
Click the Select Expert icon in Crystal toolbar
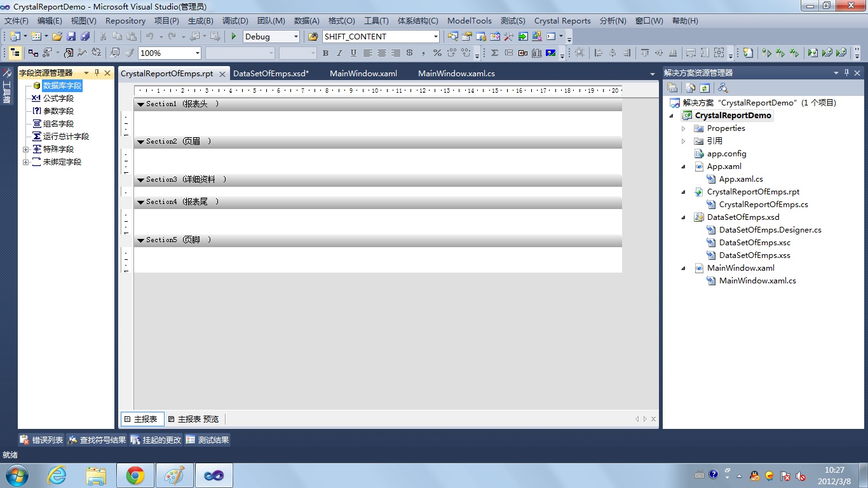(x=68, y=53)
